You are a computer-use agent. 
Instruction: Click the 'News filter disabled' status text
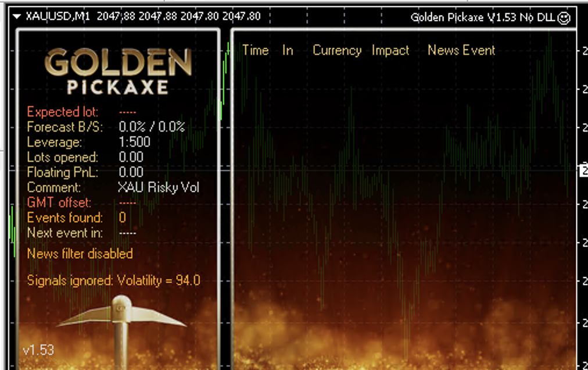(x=80, y=254)
